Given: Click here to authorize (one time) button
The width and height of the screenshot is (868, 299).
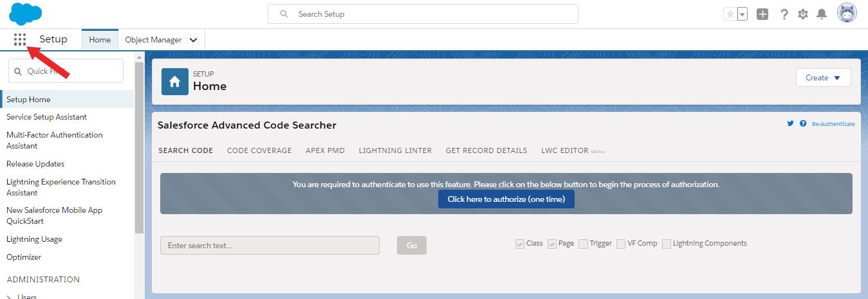Looking at the screenshot, I should point(506,199).
